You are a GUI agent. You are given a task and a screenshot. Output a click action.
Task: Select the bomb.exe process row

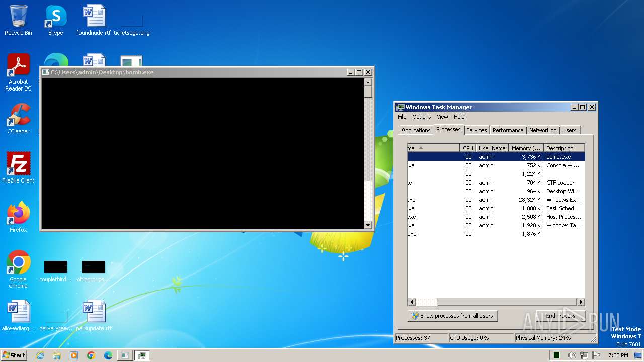click(496, 157)
